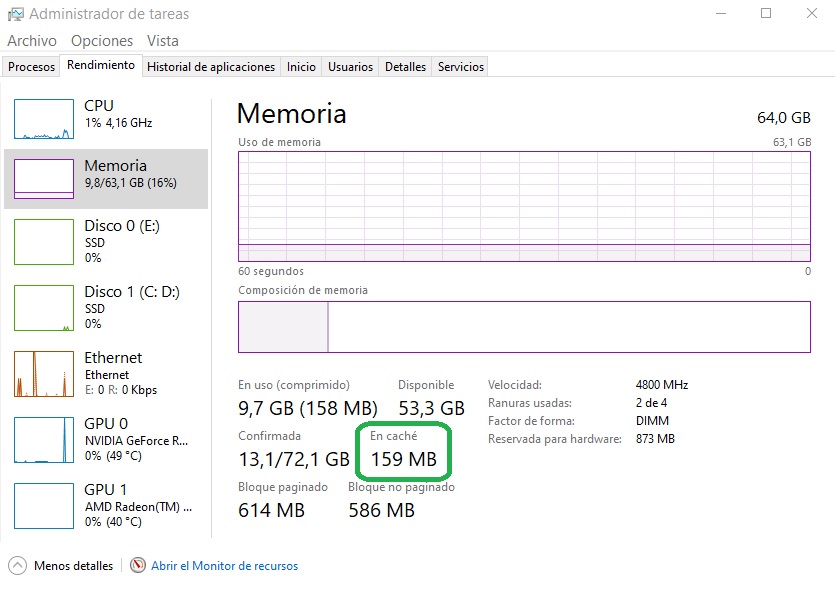Click the '60 segundos' graph label
The image size is (835, 590).
(271, 271)
